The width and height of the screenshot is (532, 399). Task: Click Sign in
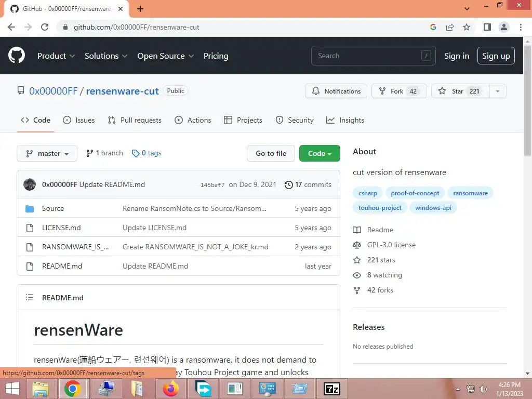coord(457,56)
